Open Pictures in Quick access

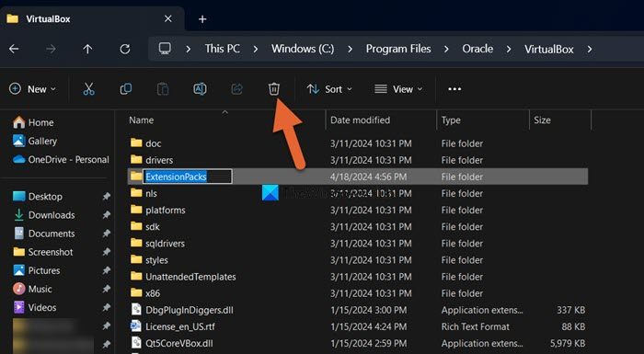click(x=37, y=270)
